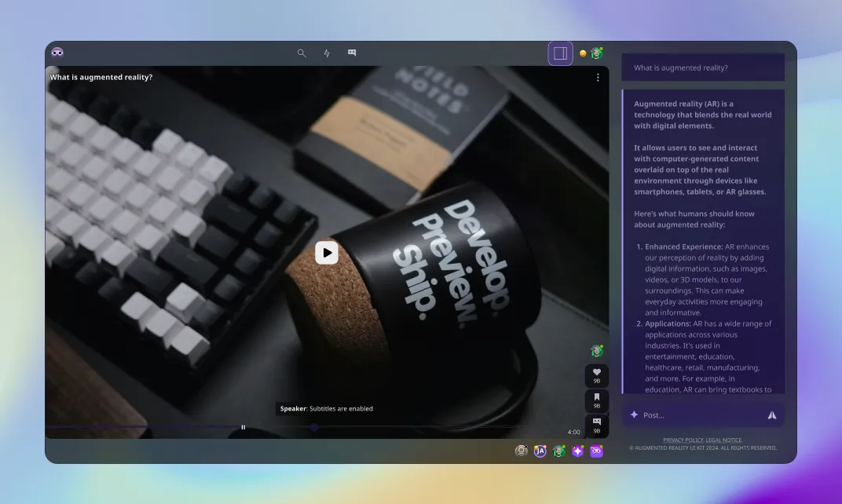This screenshot has height=504, width=842.
Task: Send the post using the paper plane icon
Action: pos(772,415)
